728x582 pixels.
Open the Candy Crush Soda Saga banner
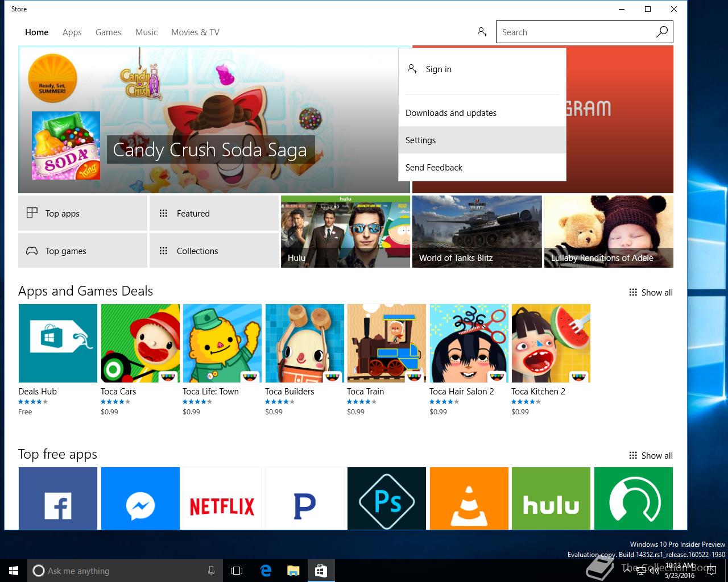click(214, 119)
